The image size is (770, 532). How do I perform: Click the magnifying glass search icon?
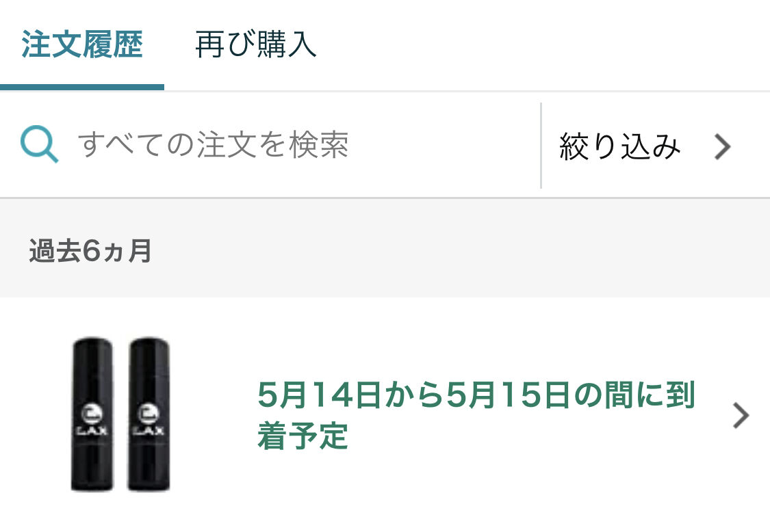pos(39,144)
